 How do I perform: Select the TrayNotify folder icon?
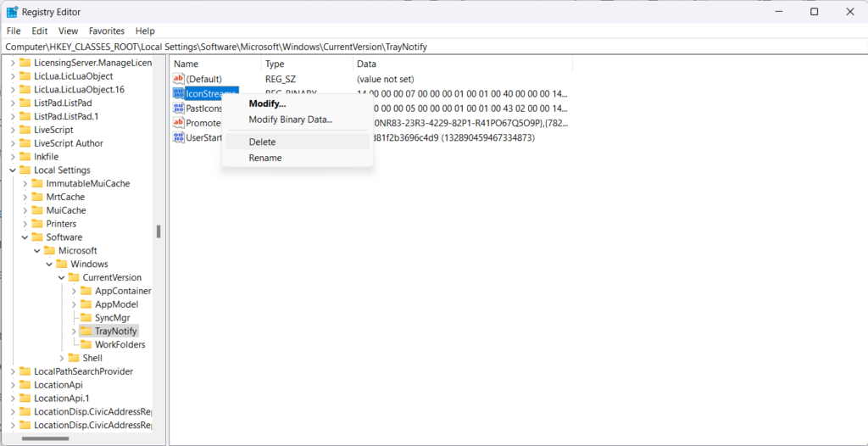click(86, 332)
